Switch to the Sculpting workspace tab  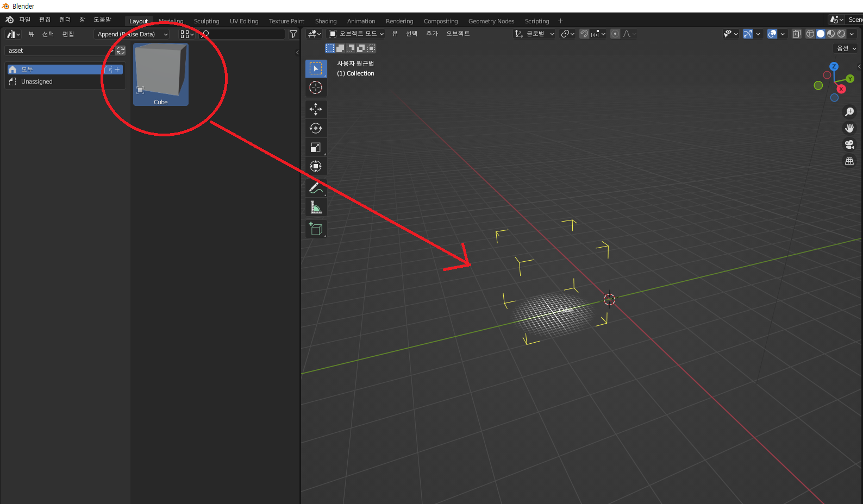(207, 21)
